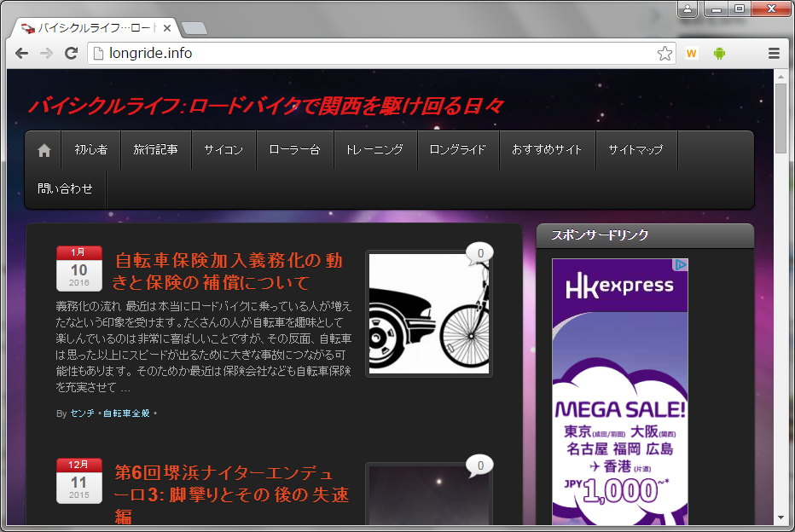This screenshot has height=532, width=795.
Task: Open the green Android extension icon
Action: (x=719, y=53)
